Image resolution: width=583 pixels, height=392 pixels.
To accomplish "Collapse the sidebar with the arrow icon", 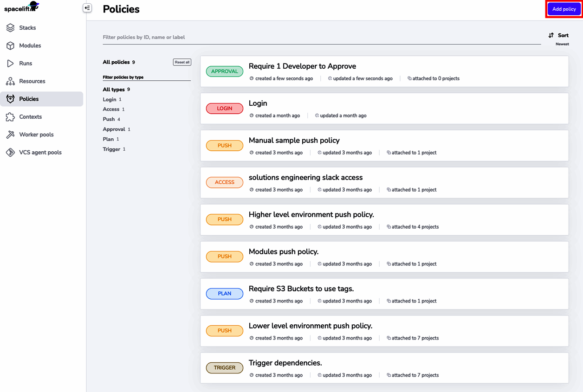I will click(87, 8).
